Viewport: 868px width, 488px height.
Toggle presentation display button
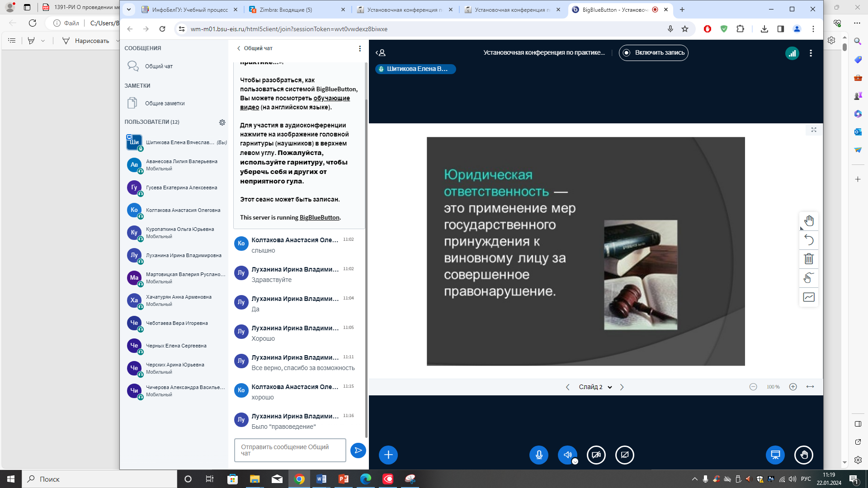pos(775,455)
